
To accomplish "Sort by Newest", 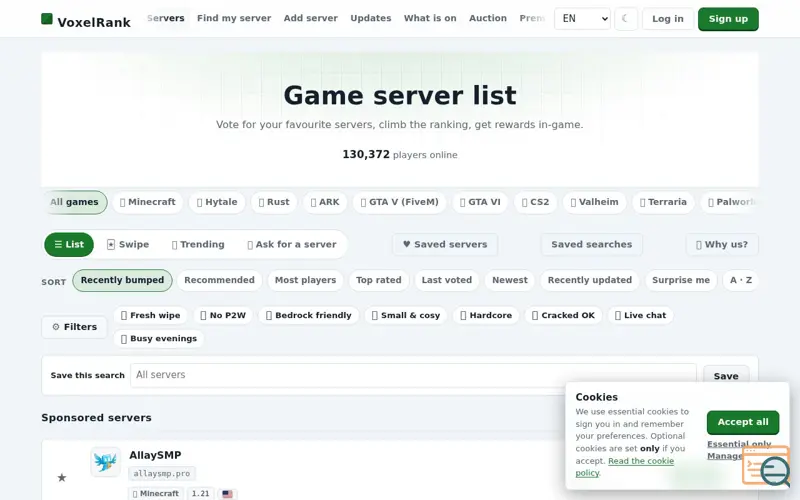I will click(x=510, y=280).
